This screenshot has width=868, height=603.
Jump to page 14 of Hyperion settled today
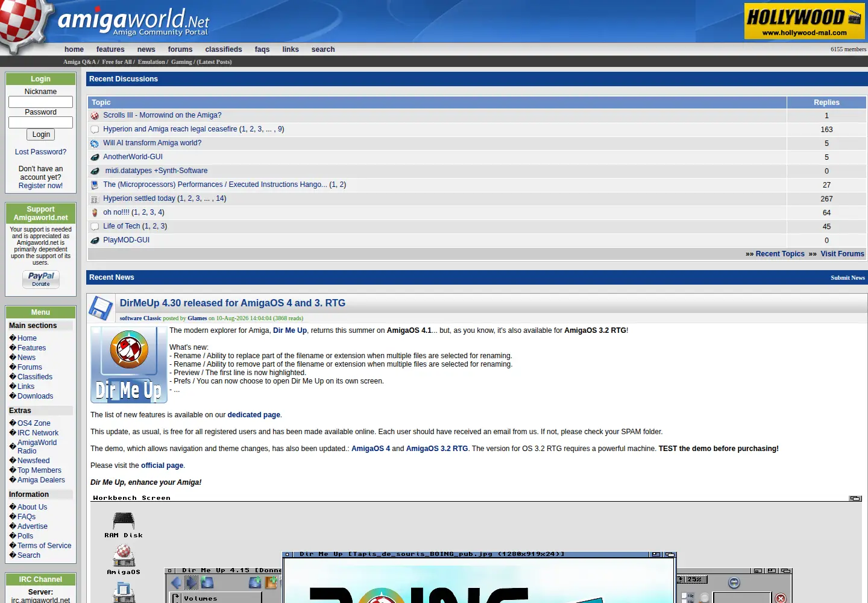tap(220, 198)
